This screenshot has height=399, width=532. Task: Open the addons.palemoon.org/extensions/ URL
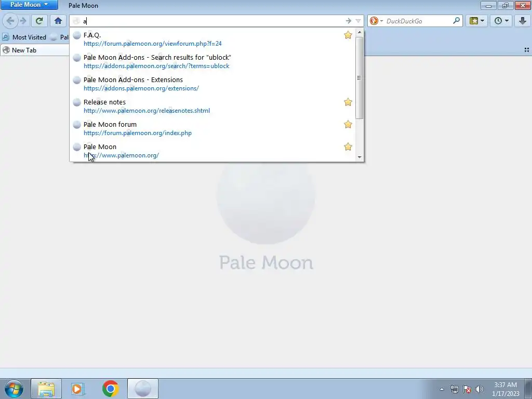141,88
